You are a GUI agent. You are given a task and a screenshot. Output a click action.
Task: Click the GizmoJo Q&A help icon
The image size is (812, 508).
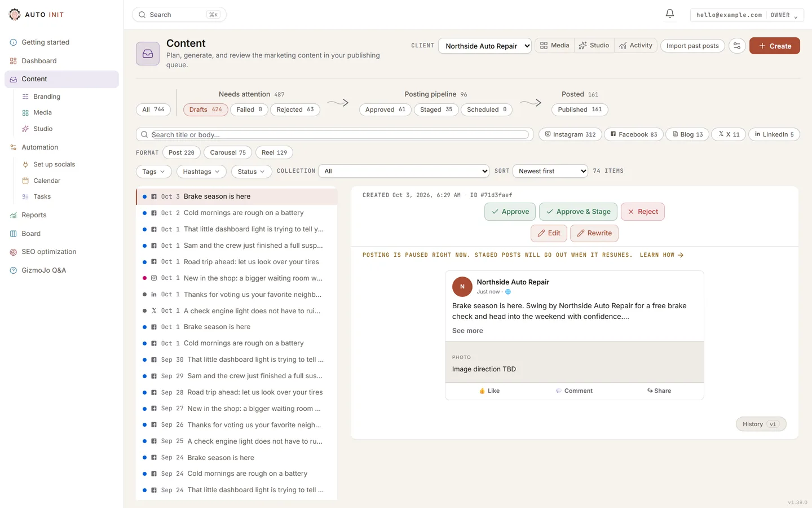(x=14, y=270)
